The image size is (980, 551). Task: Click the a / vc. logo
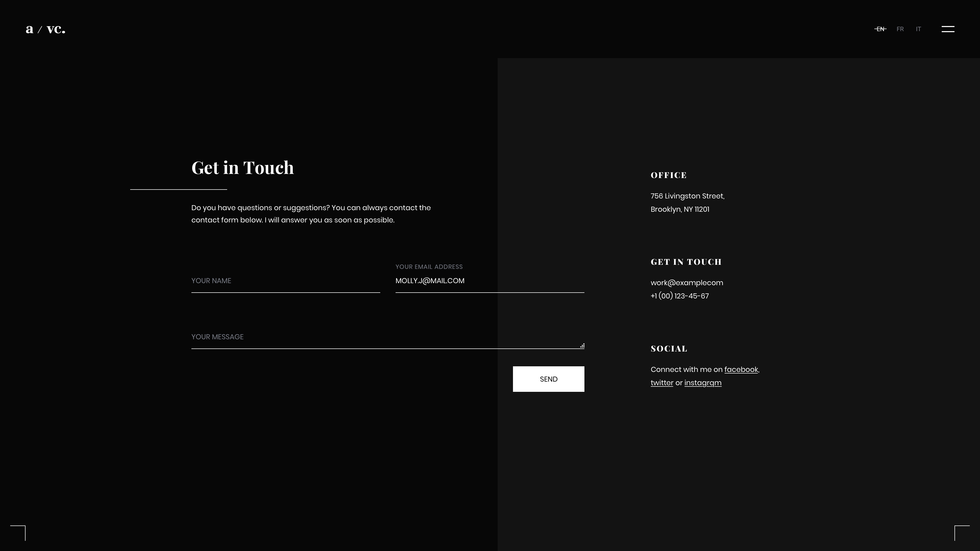click(x=45, y=29)
